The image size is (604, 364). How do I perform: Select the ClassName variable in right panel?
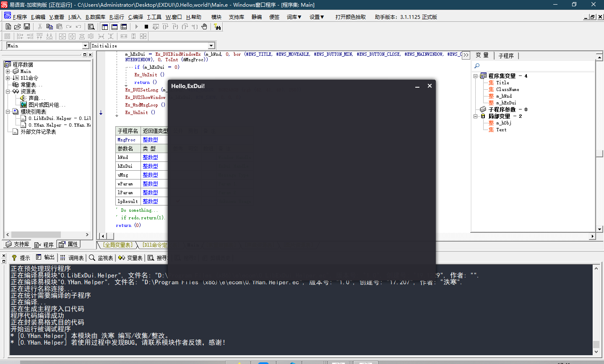[x=508, y=89]
